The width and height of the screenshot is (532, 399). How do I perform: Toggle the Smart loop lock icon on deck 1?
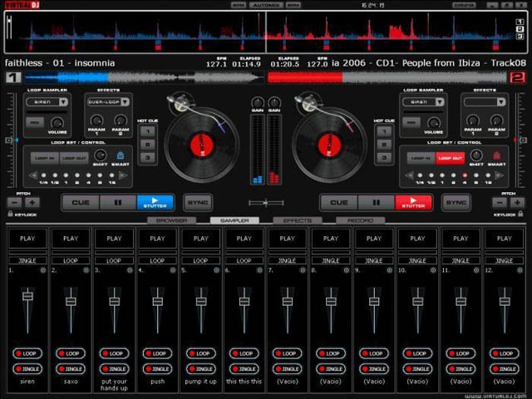pyautogui.click(x=120, y=155)
